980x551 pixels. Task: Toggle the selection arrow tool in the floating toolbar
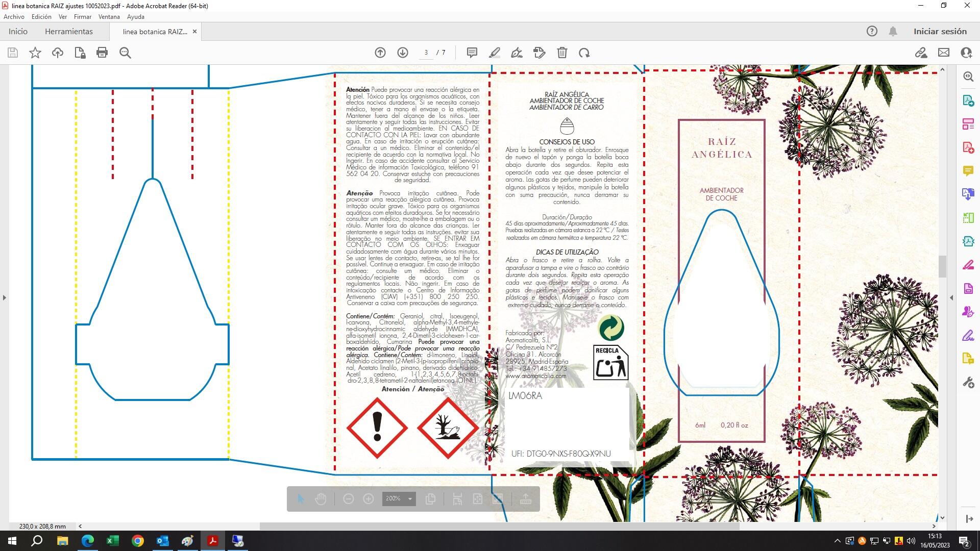(301, 499)
